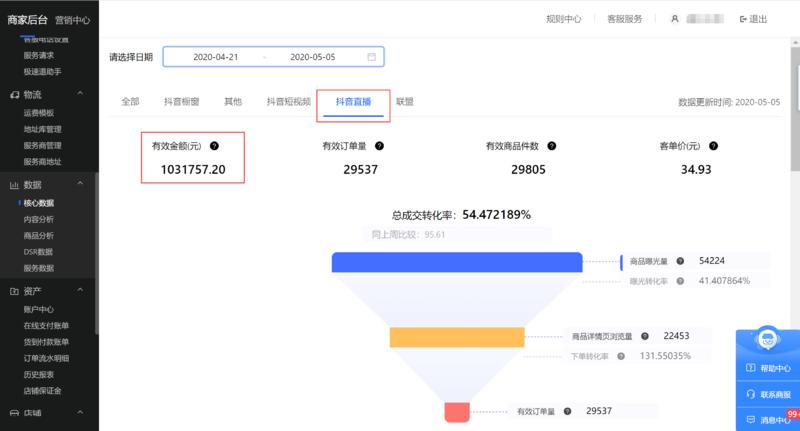Open 规则中心 in the header

click(563, 19)
